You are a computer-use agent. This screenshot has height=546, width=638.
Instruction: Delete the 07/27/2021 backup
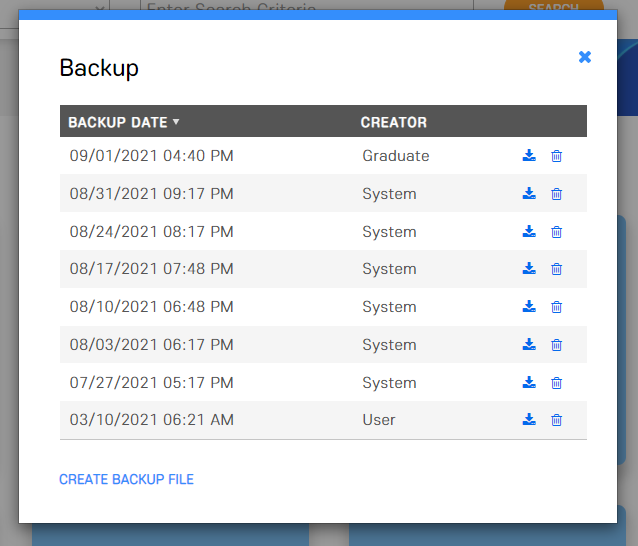[557, 383]
